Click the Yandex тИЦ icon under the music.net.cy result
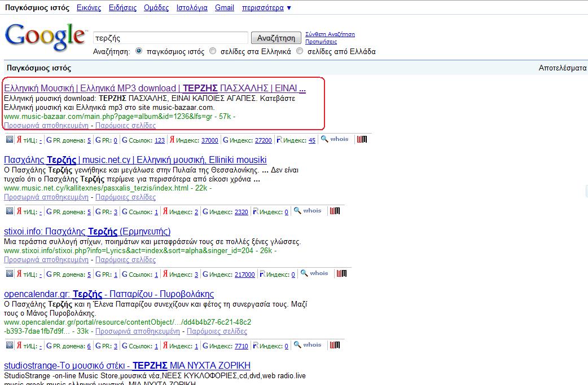Viewport: 588px width, 385px height. 19,211
